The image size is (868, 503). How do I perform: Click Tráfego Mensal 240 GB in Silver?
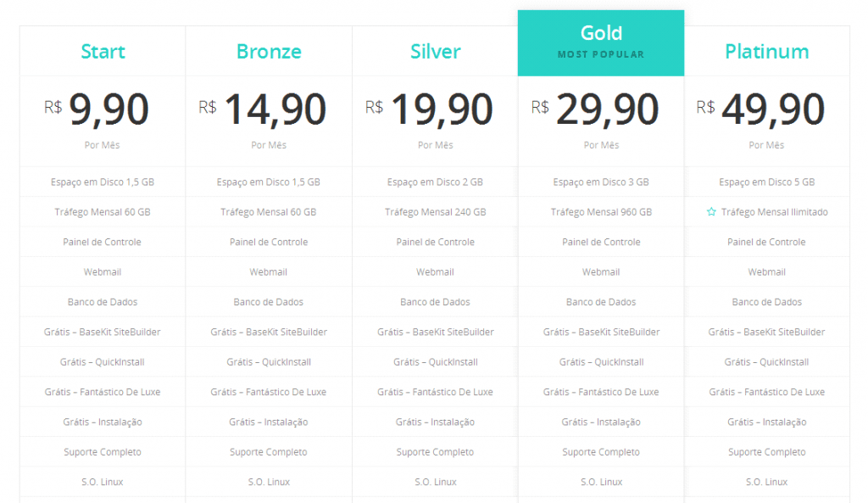[435, 211]
